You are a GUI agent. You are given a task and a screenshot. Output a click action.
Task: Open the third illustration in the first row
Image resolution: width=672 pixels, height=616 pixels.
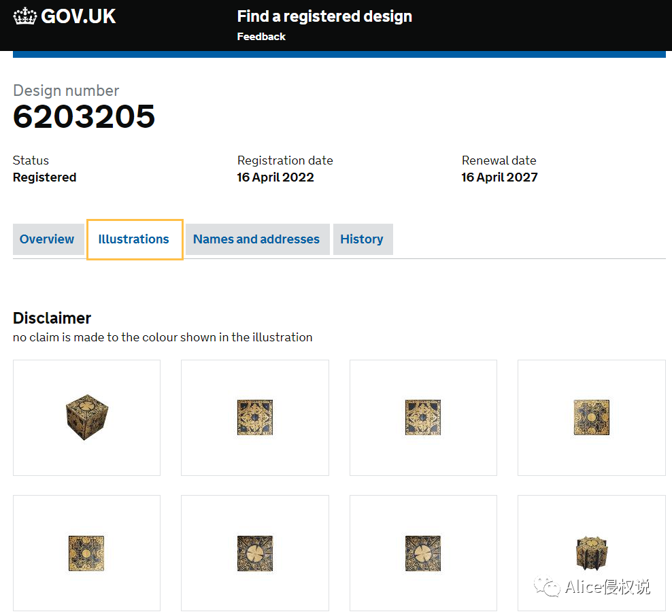(424, 417)
